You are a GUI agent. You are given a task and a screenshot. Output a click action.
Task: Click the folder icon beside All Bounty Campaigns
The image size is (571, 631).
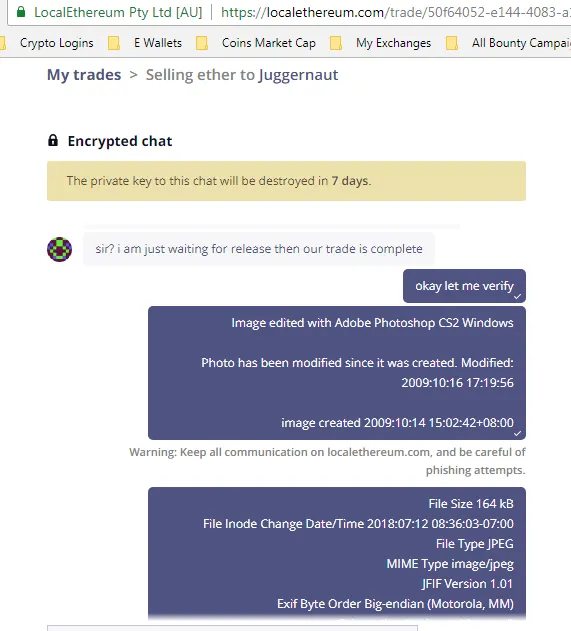tap(452, 43)
